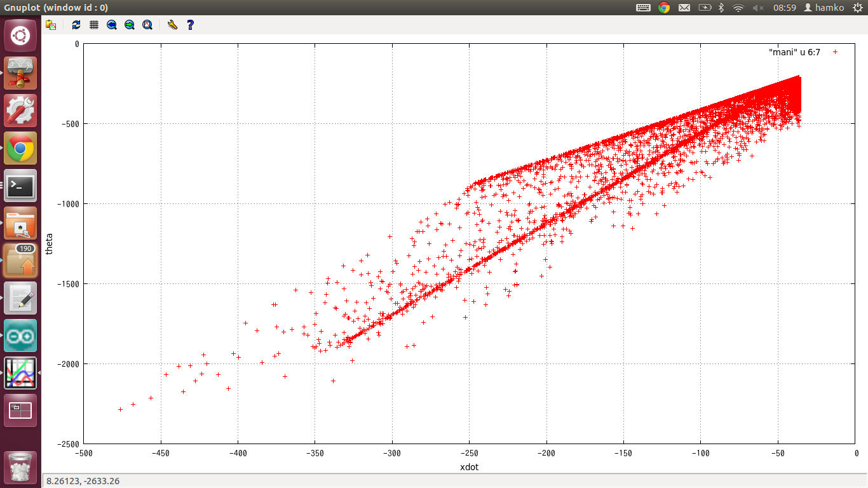This screenshot has height=488, width=868.
Task: Expand the hamko user menu
Action: (x=823, y=8)
